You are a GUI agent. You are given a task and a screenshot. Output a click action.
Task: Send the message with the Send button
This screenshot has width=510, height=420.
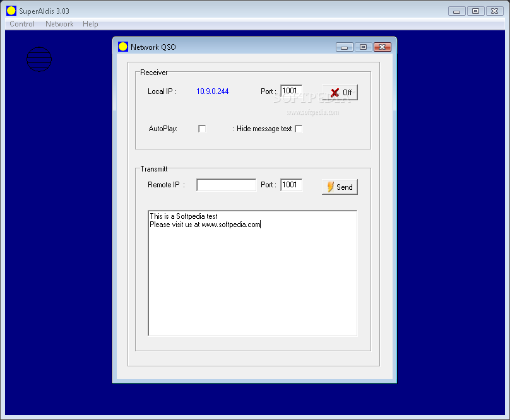[340, 187]
